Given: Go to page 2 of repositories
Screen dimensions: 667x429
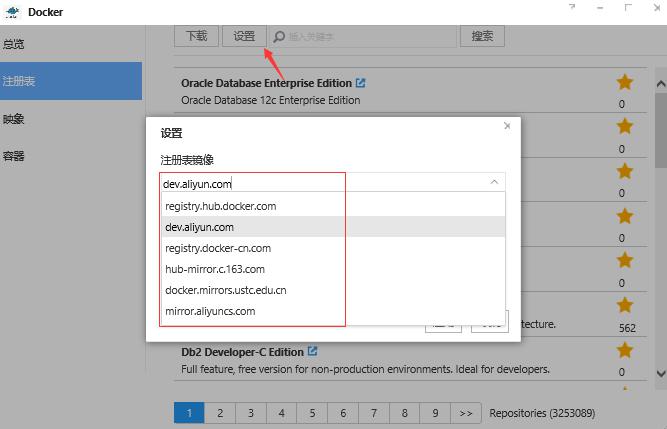Looking at the screenshot, I should [220, 413].
